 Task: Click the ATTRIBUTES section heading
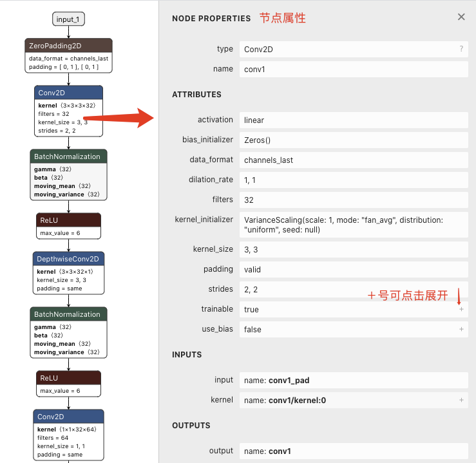(x=196, y=95)
